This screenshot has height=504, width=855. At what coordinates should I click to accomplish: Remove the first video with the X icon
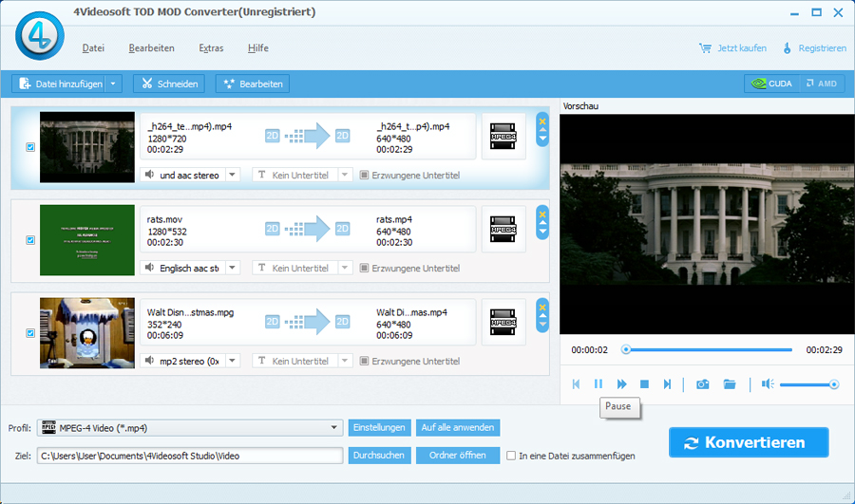pos(542,121)
